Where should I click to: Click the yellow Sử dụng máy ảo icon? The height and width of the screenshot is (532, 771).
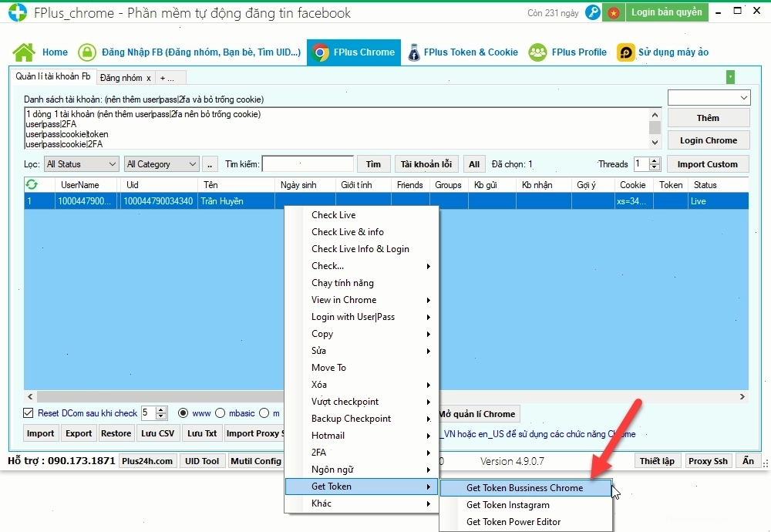click(625, 52)
